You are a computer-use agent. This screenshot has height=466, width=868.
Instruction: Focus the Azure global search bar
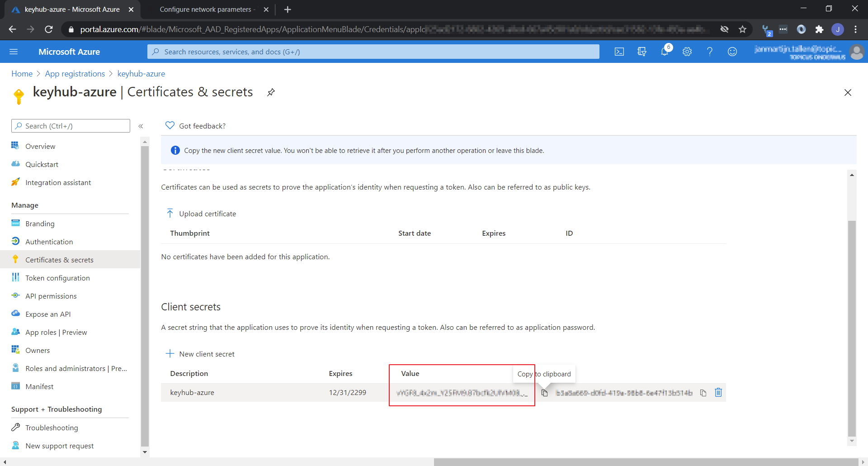pos(373,52)
